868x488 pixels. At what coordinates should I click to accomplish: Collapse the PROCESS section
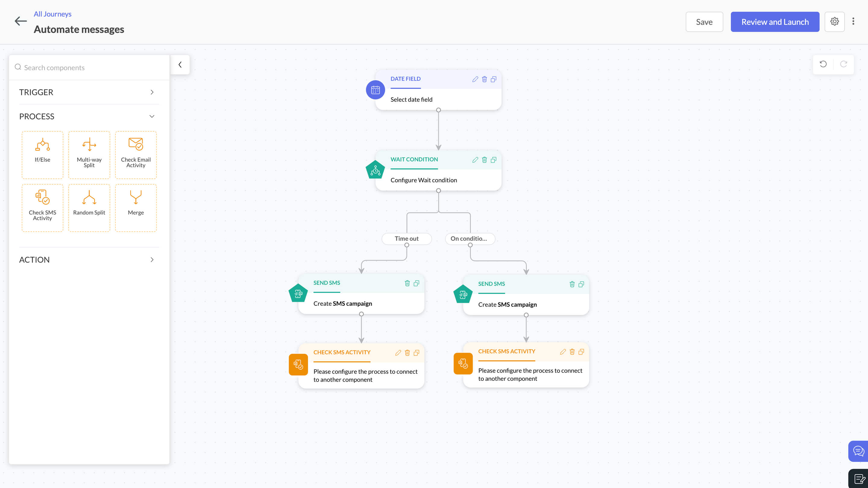coord(89,117)
